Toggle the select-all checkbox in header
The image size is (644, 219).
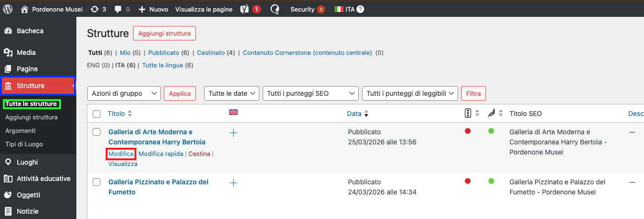point(97,114)
